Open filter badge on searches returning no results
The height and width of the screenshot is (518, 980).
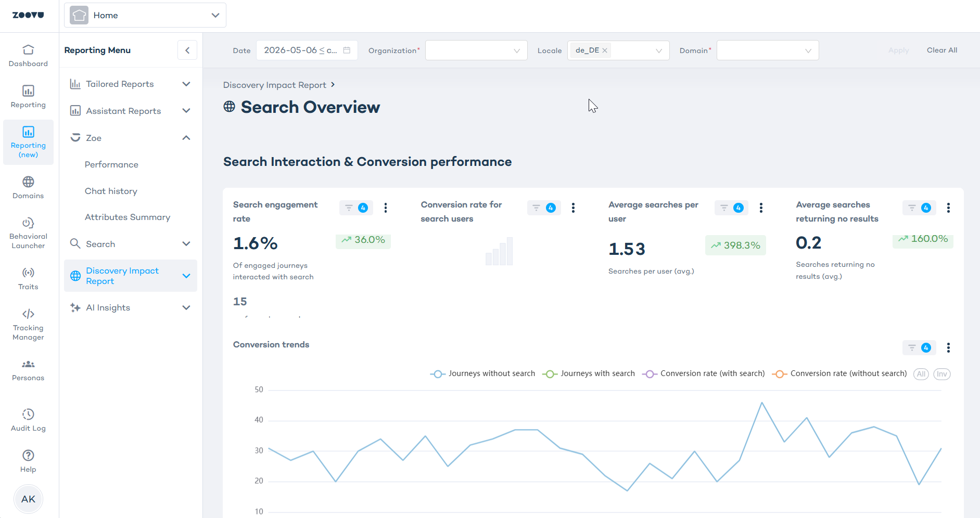pos(919,208)
